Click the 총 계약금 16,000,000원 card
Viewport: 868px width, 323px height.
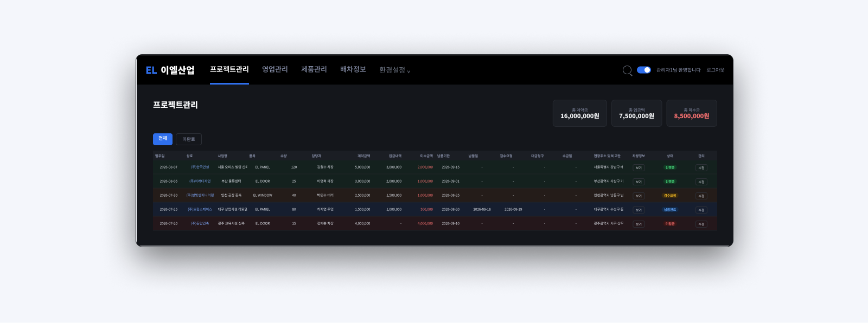[580, 113]
